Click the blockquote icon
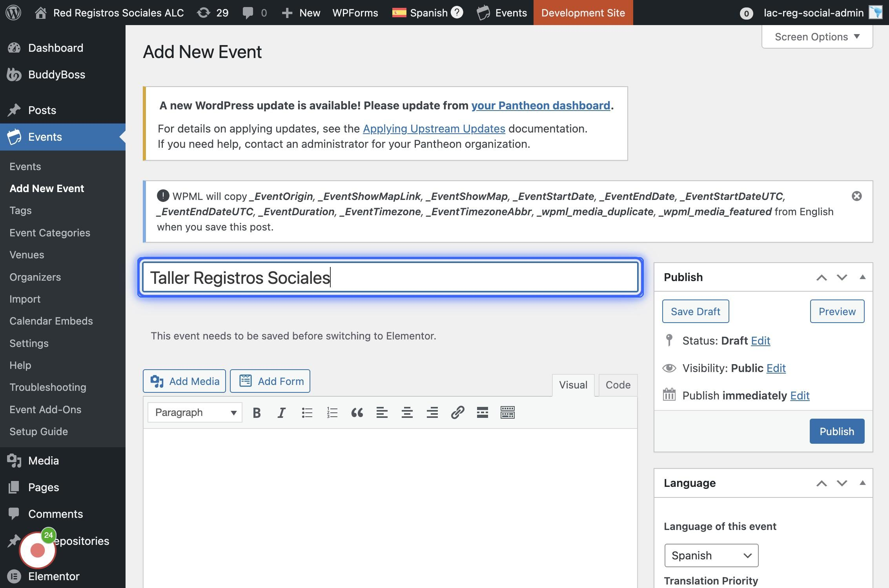This screenshot has width=889, height=588. point(357,412)
